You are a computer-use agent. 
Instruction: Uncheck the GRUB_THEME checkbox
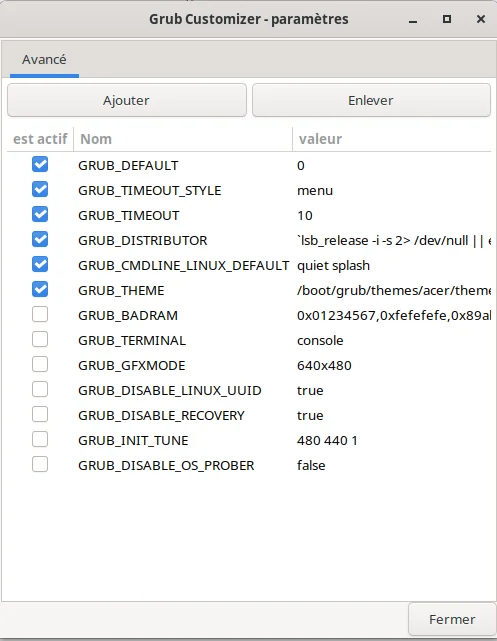coord(40,289)
